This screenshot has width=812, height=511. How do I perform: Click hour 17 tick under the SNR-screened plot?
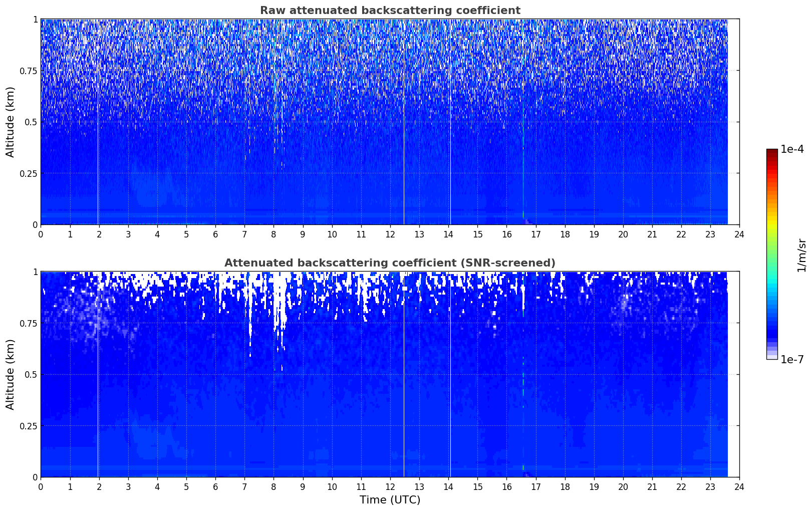coord(535,486)
